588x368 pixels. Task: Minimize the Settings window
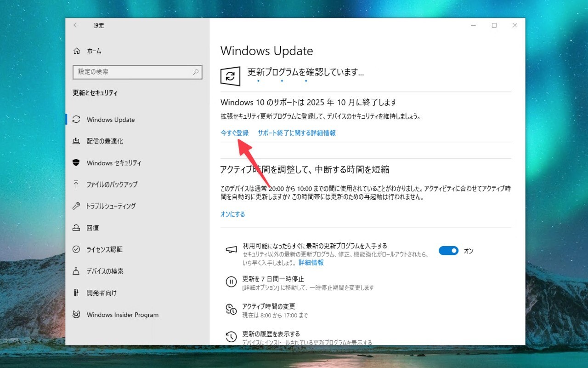point(473,25)
